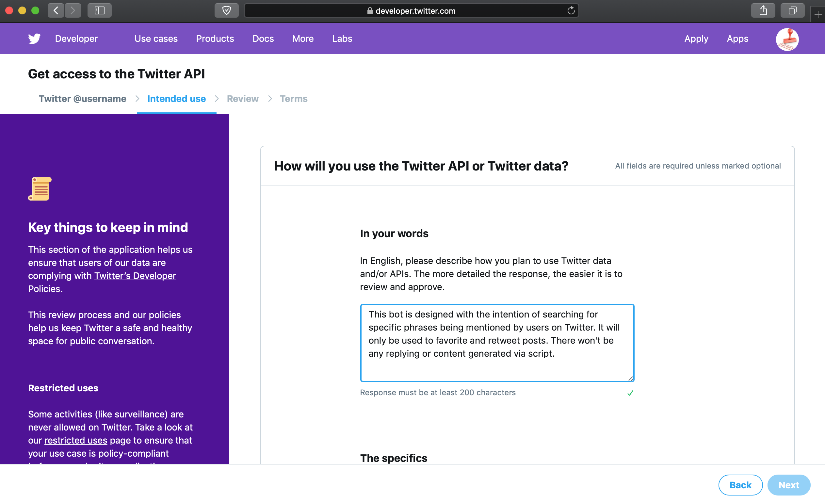This screenshot has width=825, height=504.
Task: Click the chevron after Intended use
Action: pyautogui.click(x=217, y=99)
